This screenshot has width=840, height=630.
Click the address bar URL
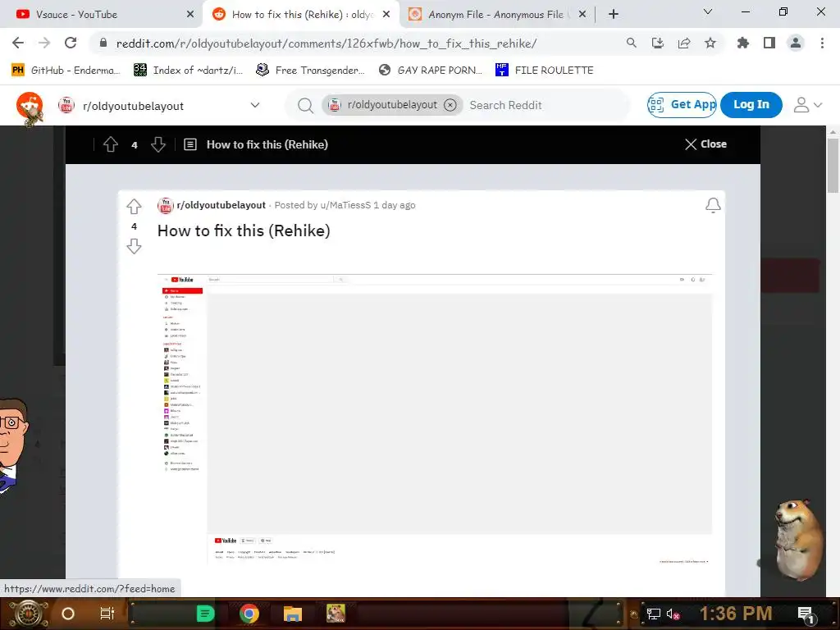tap(326, 43)
